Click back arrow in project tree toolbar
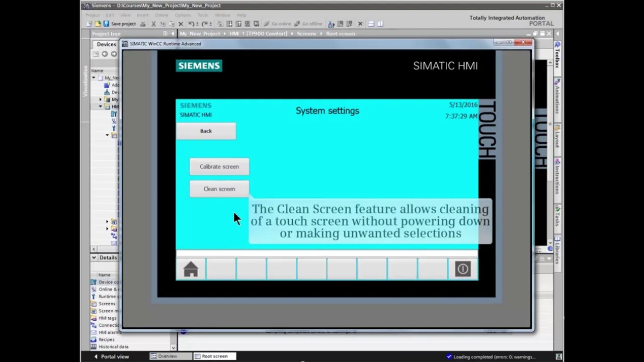644x362 pixels. click(x=105, y=54)
